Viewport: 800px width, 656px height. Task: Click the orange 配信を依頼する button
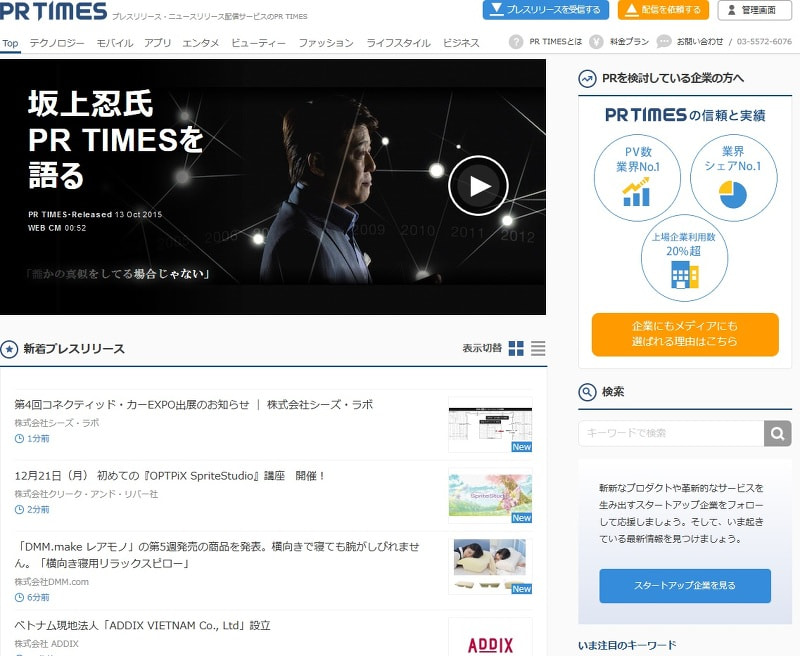663,10
